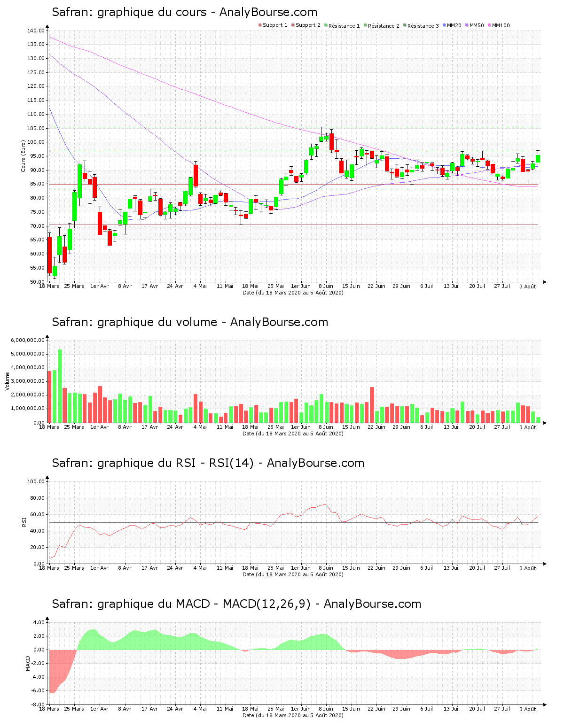Click the 100.00 value on the RSI axis
The image size is (564, 728).
pos(36,481)
